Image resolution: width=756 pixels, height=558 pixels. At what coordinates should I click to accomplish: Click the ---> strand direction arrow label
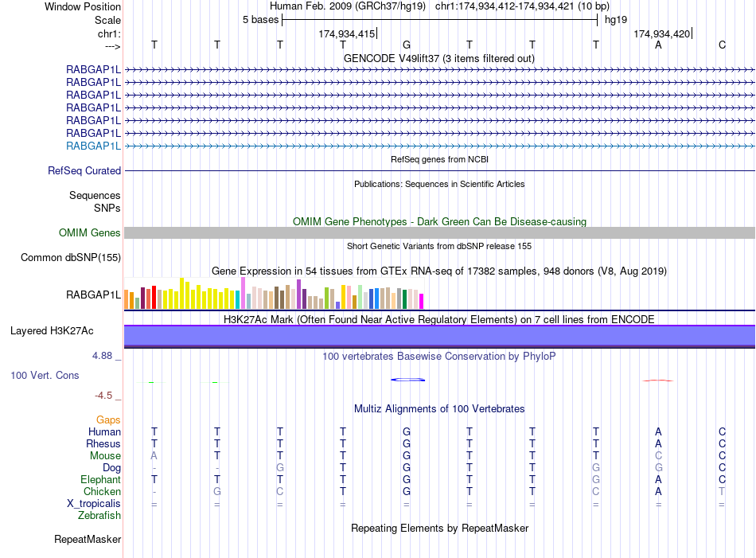pyautogui.click(x=112, y=46)
